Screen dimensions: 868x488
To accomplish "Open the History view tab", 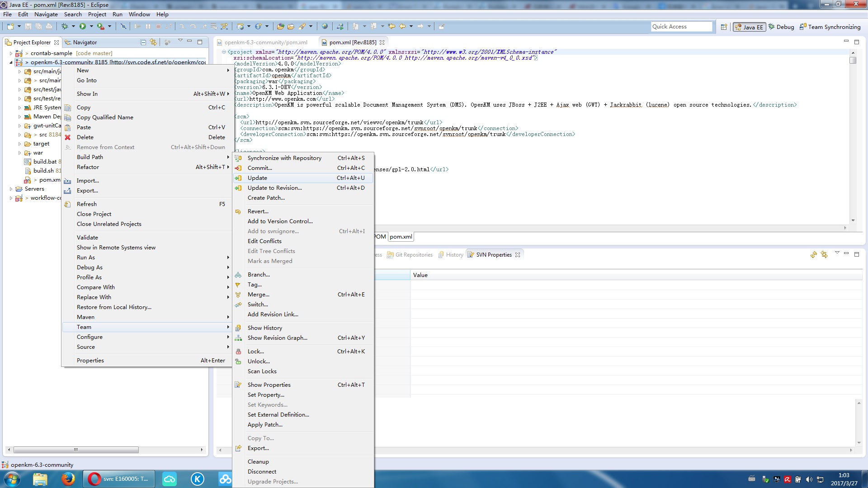I will 454,255.
